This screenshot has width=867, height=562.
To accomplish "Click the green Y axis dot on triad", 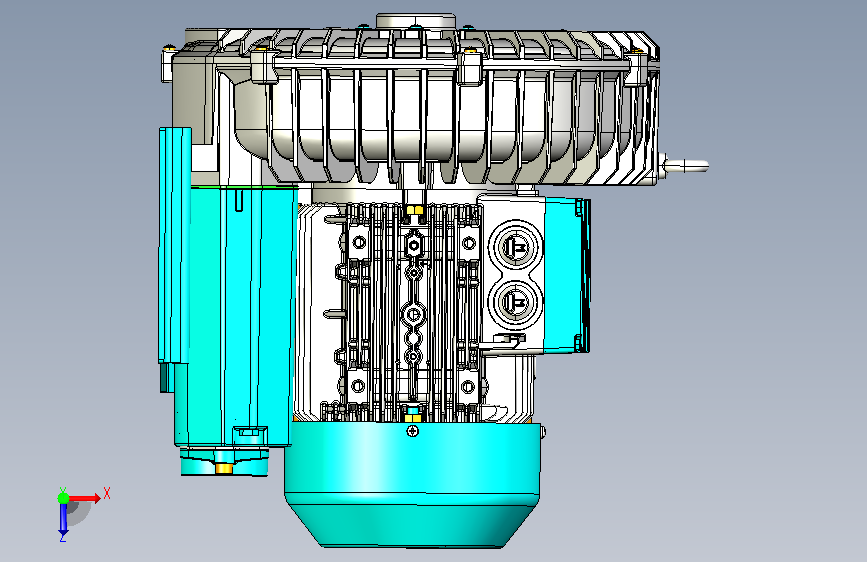I will pyautogui.click(x=64, y=498).
